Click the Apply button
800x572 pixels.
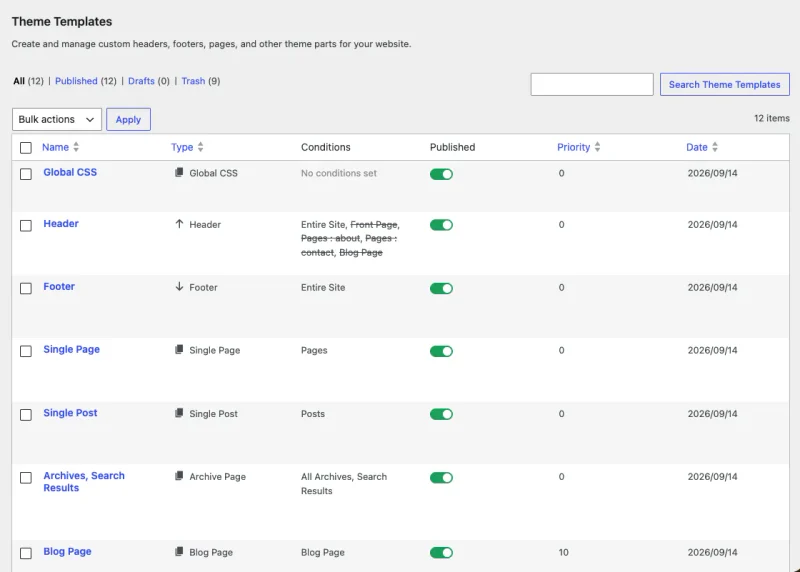tap(128, 119)
